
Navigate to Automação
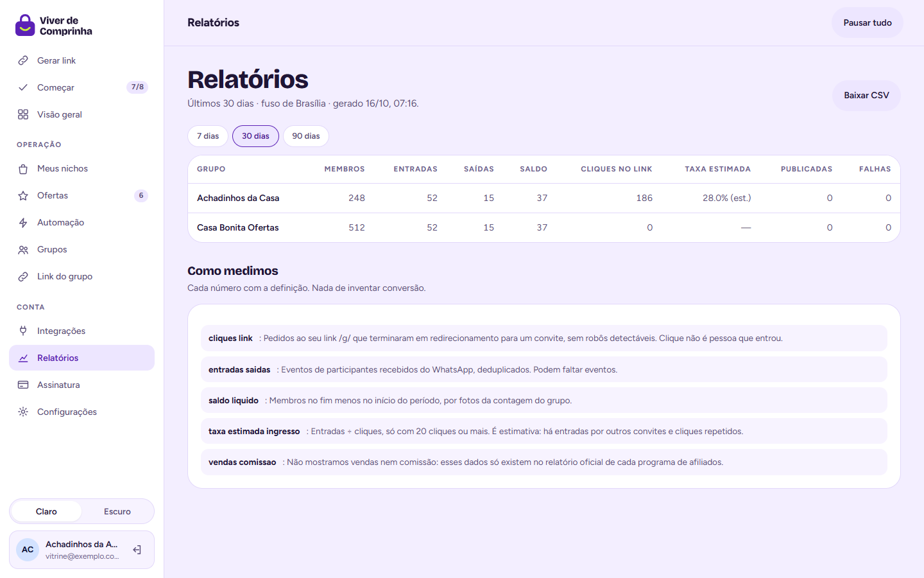[x=81, y=222]
